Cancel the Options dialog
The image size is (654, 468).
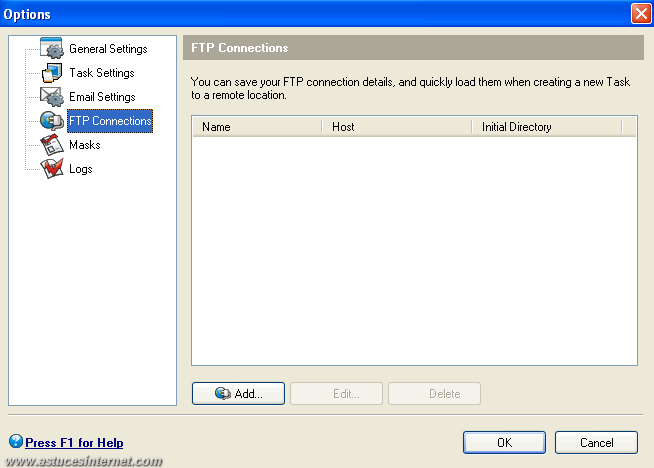[x=596, y=443]
